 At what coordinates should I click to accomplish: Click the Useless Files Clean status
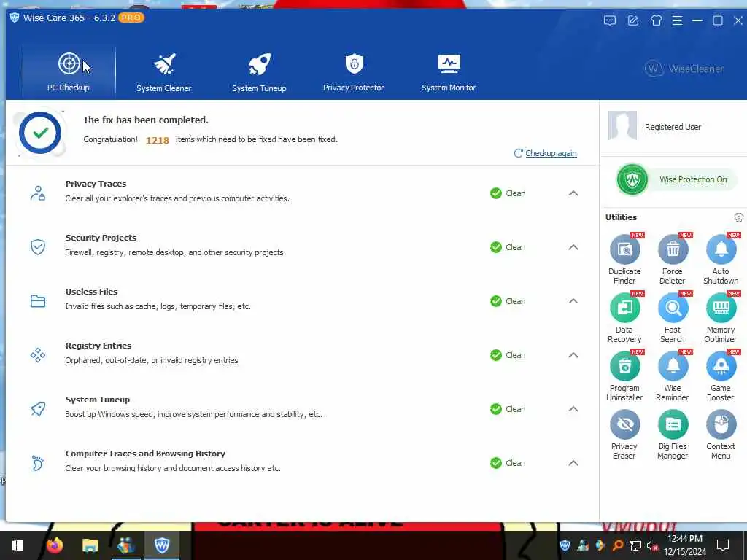pyautogui.click(x=508, y=301)
